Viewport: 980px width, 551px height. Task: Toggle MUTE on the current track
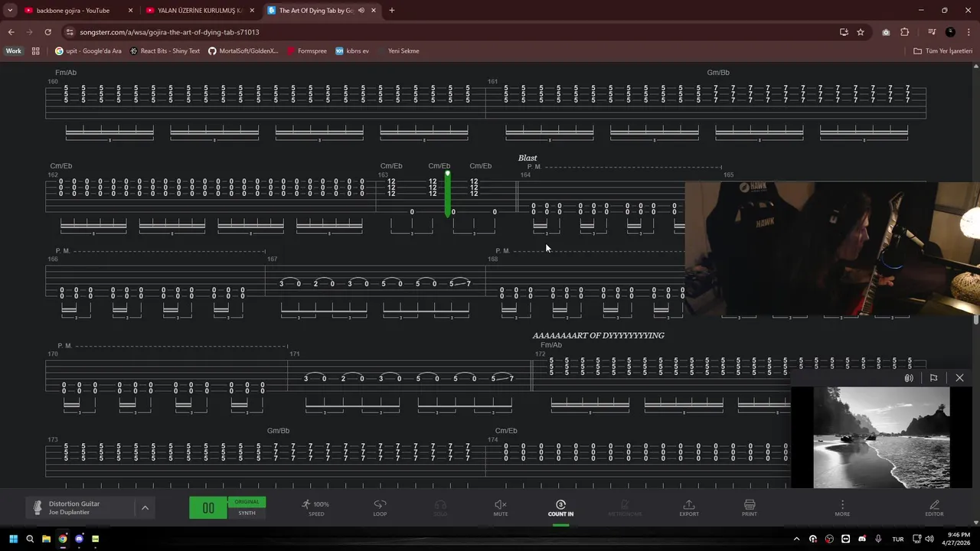coord(501,507)
